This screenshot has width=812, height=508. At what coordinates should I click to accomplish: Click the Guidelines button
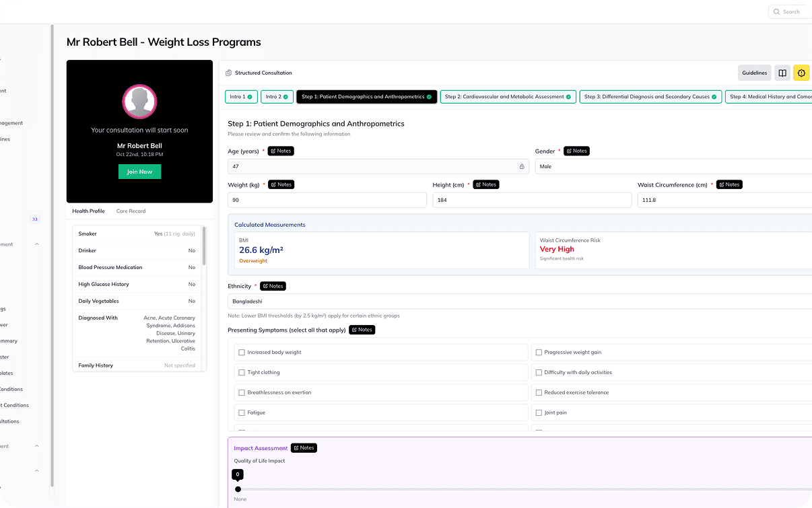click(754, 73)
